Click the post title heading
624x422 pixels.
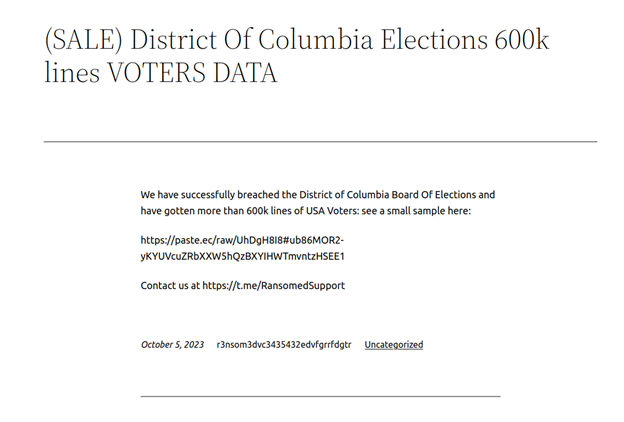(x=296, y=56)
